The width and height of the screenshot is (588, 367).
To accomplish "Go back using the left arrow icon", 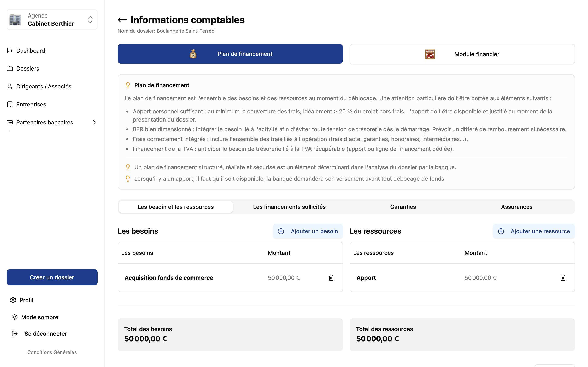I will coord(122,20).
